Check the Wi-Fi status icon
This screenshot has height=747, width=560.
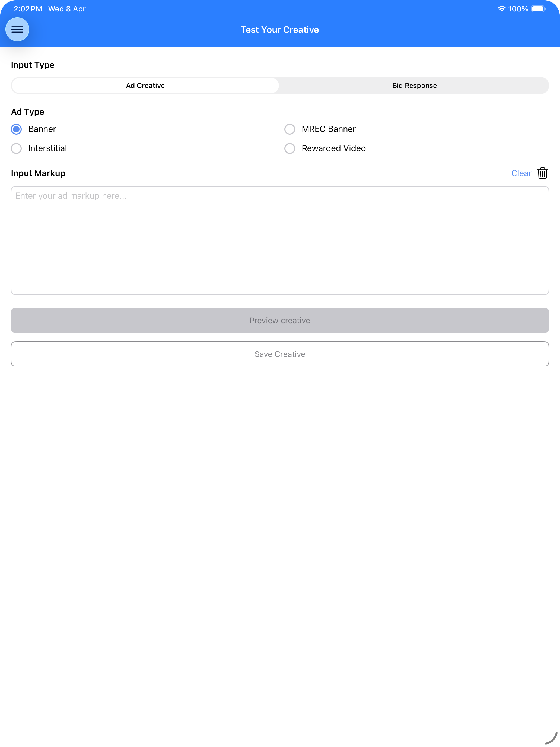[502, 9]
